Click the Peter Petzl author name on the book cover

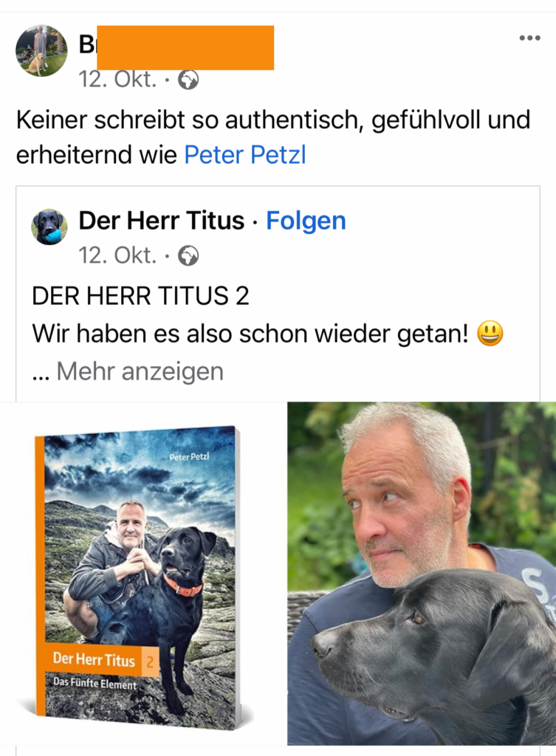tap(189, 456)
